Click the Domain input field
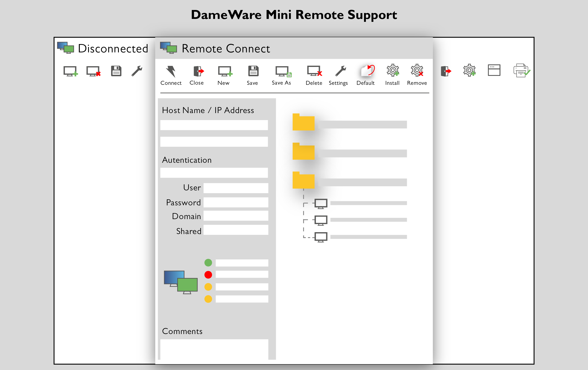The height and width of the screenshot is (370, 588). (x=236, y=216)
